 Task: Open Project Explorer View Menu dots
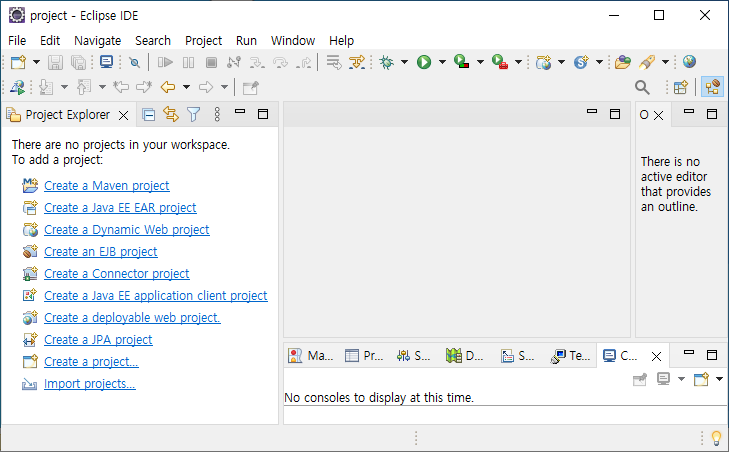pos(217,114)
